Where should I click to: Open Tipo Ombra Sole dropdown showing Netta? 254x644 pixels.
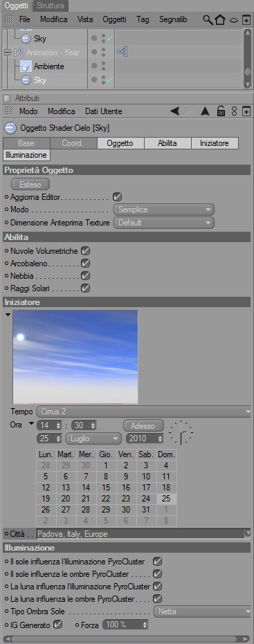203,611
